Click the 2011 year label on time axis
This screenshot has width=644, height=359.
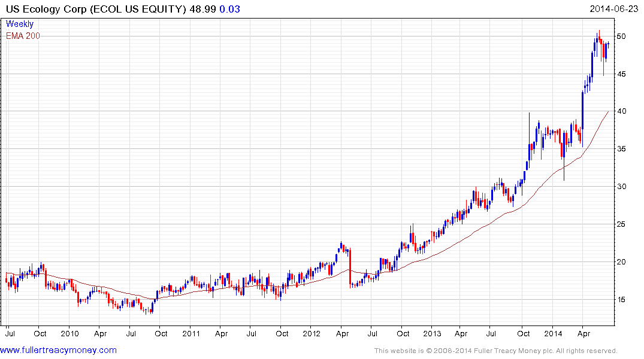(x=191, y=333)
